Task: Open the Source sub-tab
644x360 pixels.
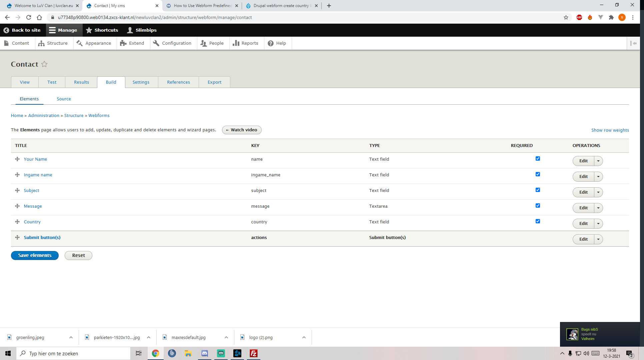Action: [64, 99]
